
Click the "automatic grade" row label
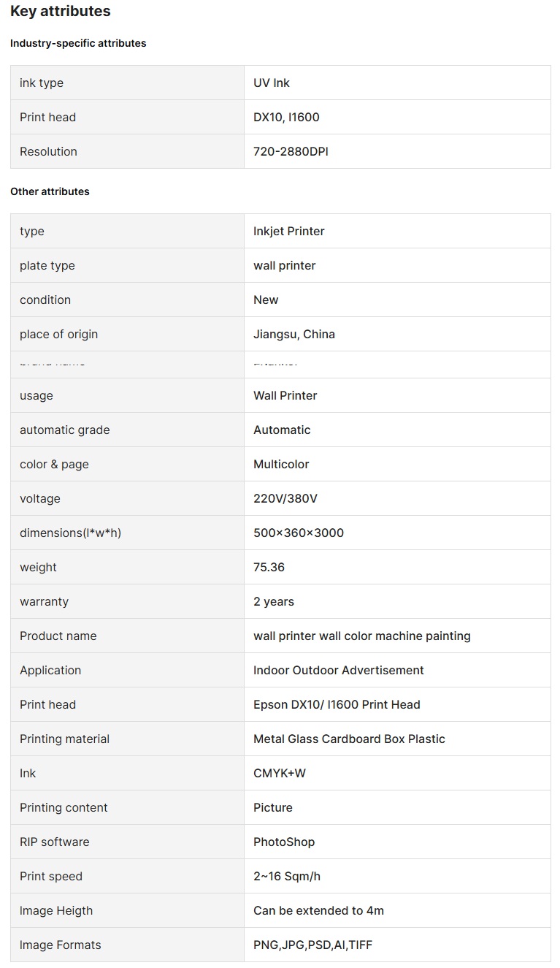coord(64,430)
